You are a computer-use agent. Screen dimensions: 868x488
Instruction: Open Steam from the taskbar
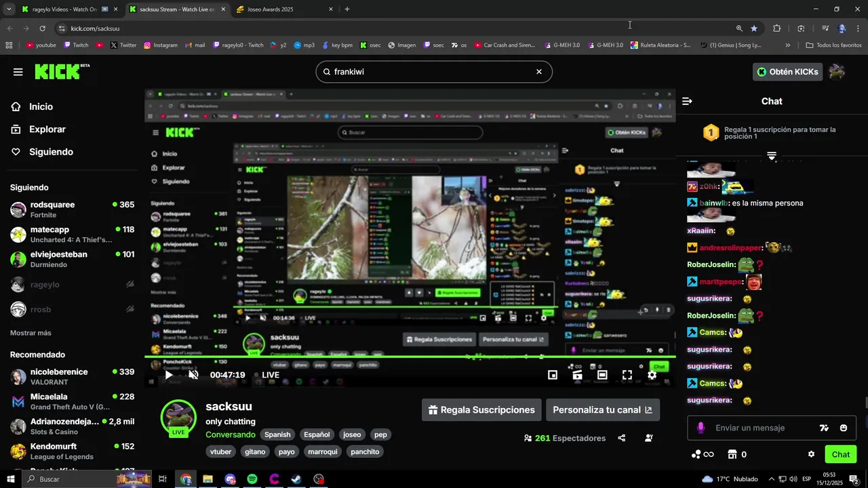coord(297,479)
